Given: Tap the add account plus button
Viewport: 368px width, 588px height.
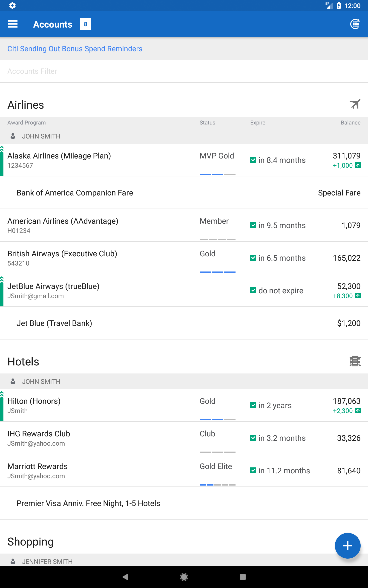Looking at the screenshot, I should [348, 546].
